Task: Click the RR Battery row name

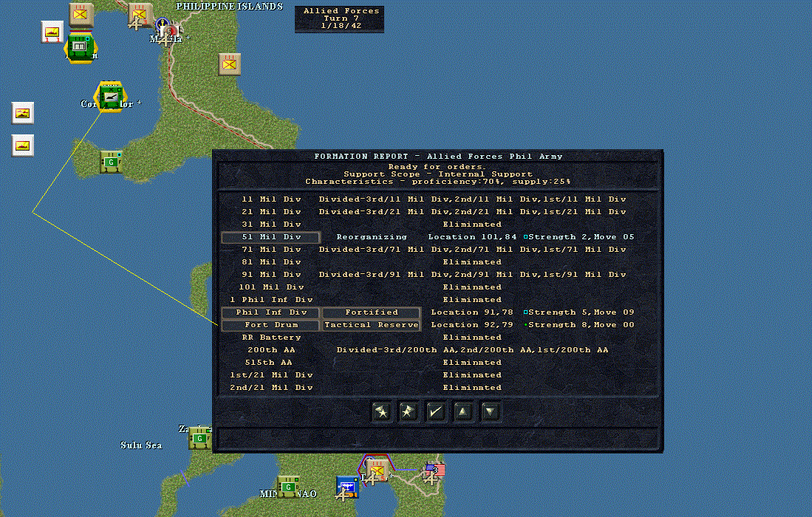Action: click(271, 338)
